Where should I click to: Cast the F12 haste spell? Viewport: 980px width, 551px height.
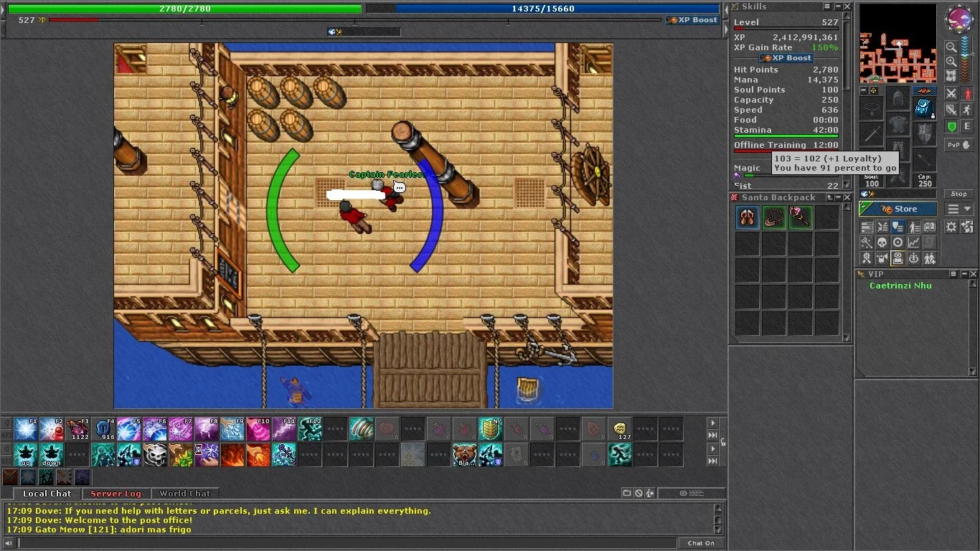pyautogui.click(x=310, y=429)
